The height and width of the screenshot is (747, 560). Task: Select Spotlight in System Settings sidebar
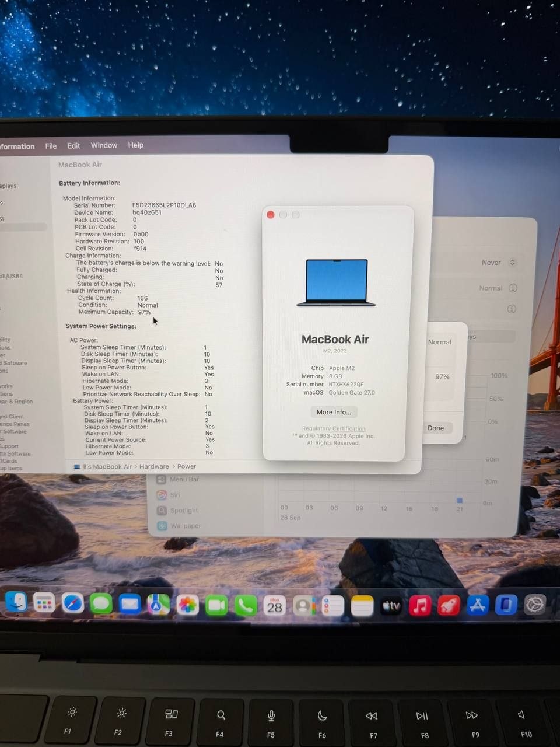(177, 510)
